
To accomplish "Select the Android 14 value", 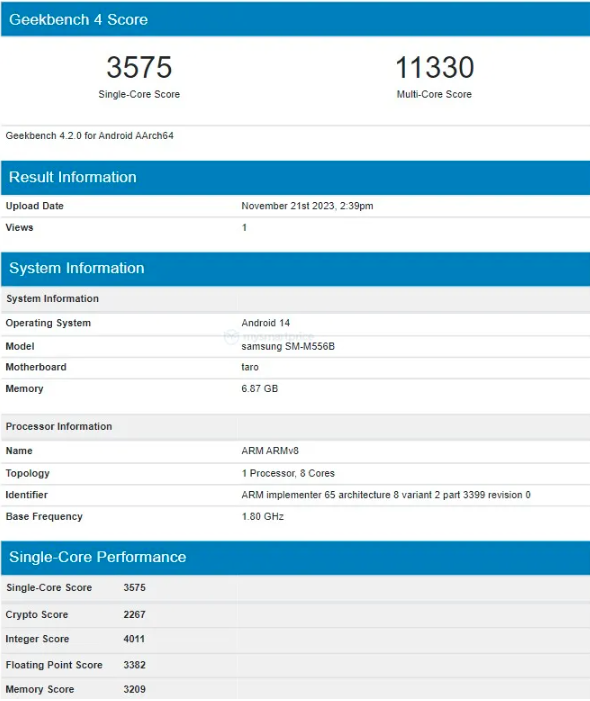I will [266, 323].
